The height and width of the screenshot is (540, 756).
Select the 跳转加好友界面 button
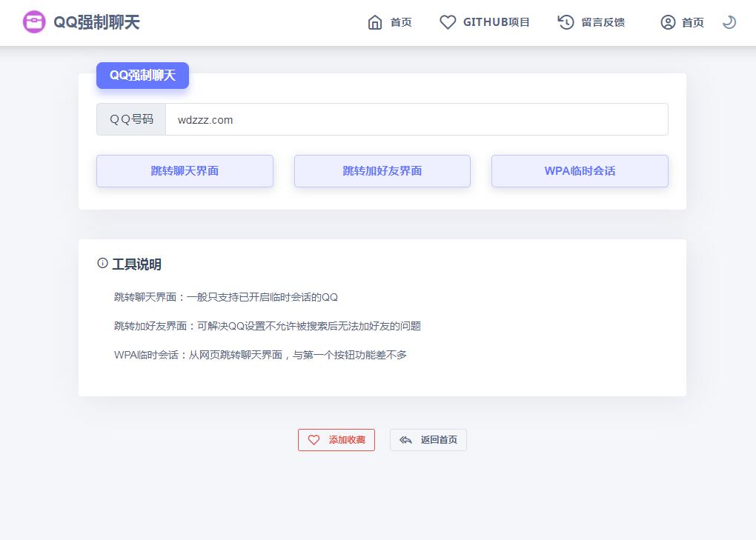click(382, 170)
